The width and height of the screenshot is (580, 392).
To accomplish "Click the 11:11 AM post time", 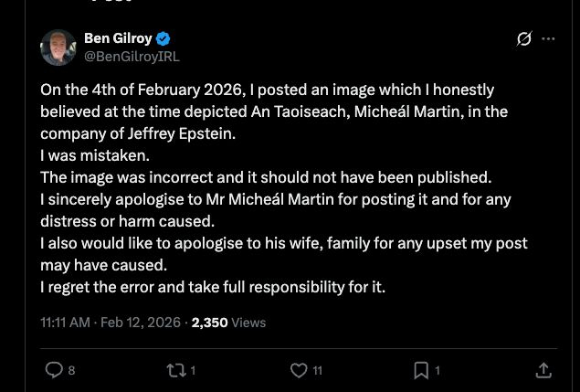I will 66,323.
